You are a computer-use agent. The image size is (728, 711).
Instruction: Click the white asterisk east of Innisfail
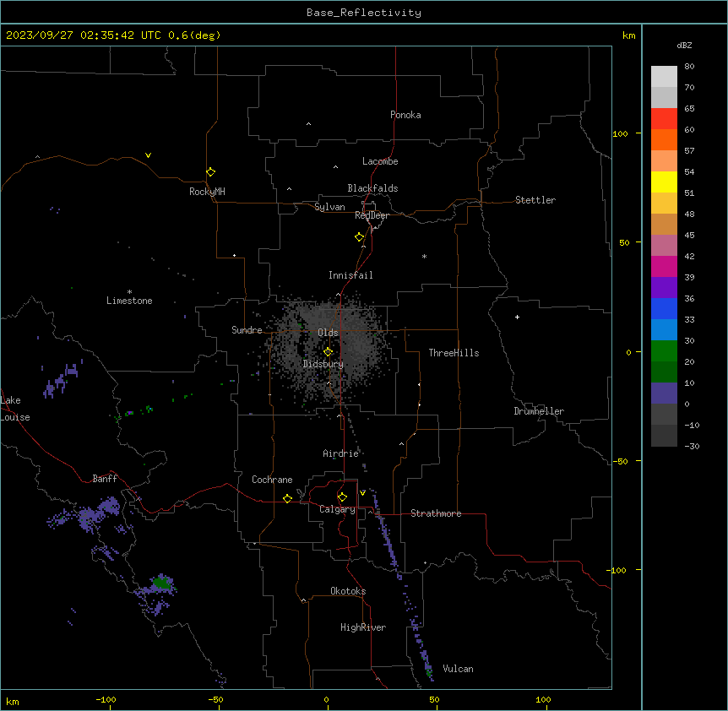[x=424, y=256]
